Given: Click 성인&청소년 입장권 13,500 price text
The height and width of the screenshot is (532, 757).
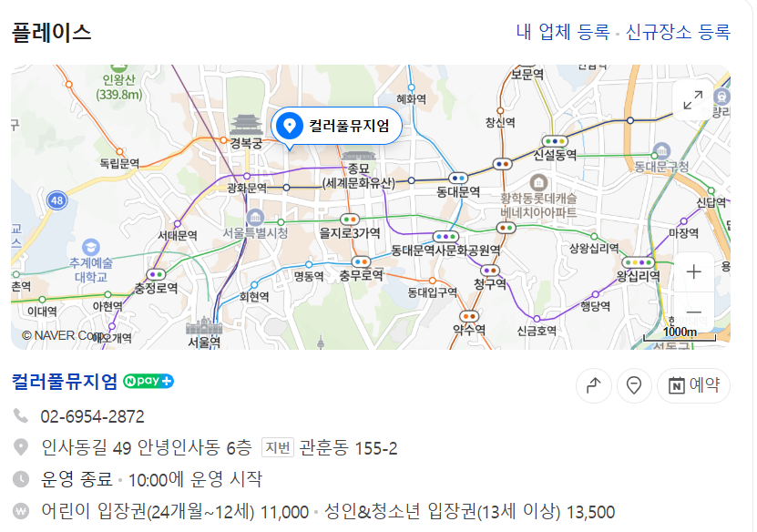Looking at the screenshot, I should 469,512.
